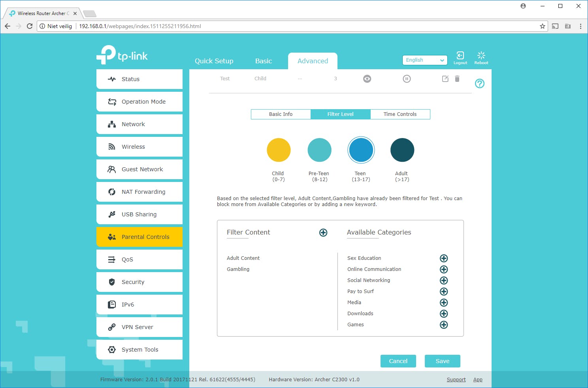Add Games category with plus icon

(x=444, y=325)
